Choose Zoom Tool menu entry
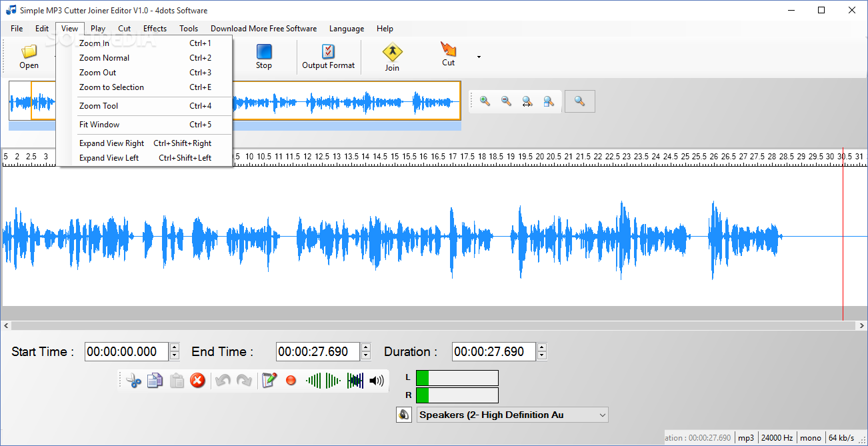 pyautogui.click(x=145, y=106)
